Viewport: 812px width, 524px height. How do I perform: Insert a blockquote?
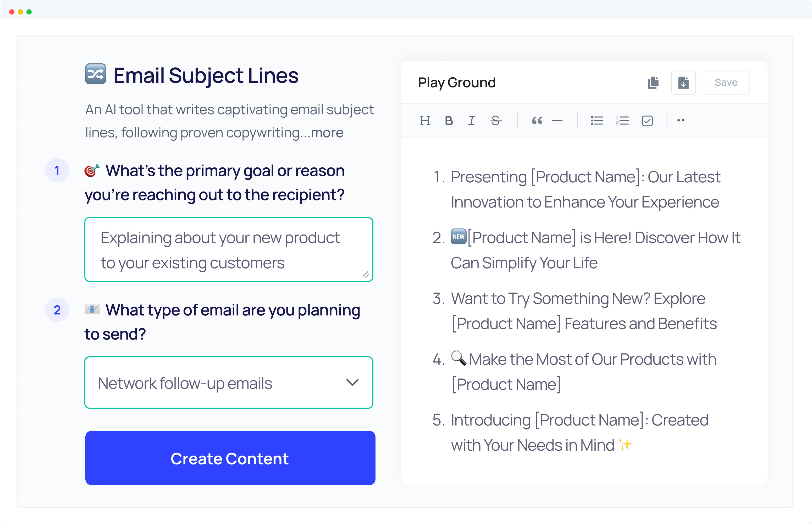point(537,121)
